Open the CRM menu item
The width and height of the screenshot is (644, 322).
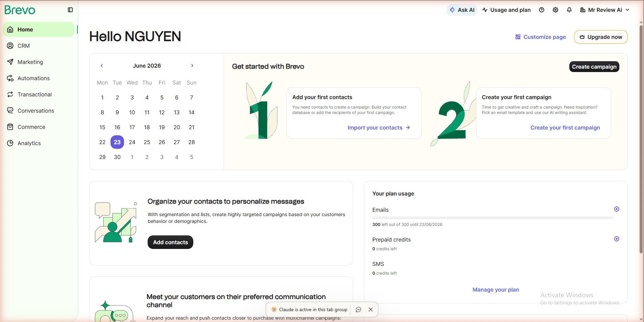pos(39,46)
